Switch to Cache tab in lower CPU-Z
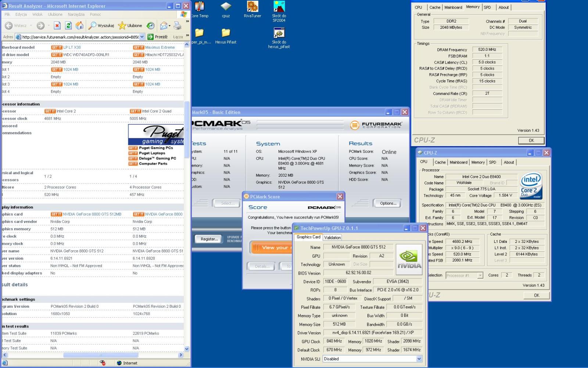Viewport: 588px width, 368px height. pos(440,162)
